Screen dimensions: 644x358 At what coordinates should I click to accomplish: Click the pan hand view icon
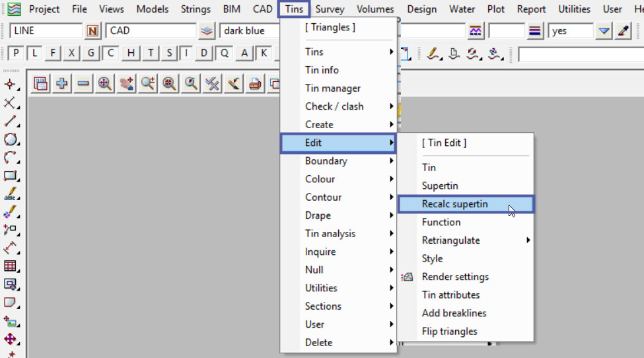(x=127, y=83)
